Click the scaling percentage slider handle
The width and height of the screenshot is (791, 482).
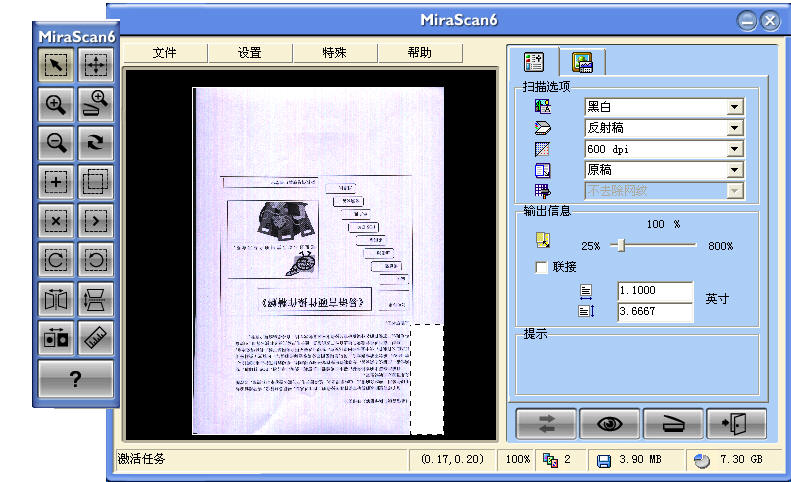(x=620, y=245)
